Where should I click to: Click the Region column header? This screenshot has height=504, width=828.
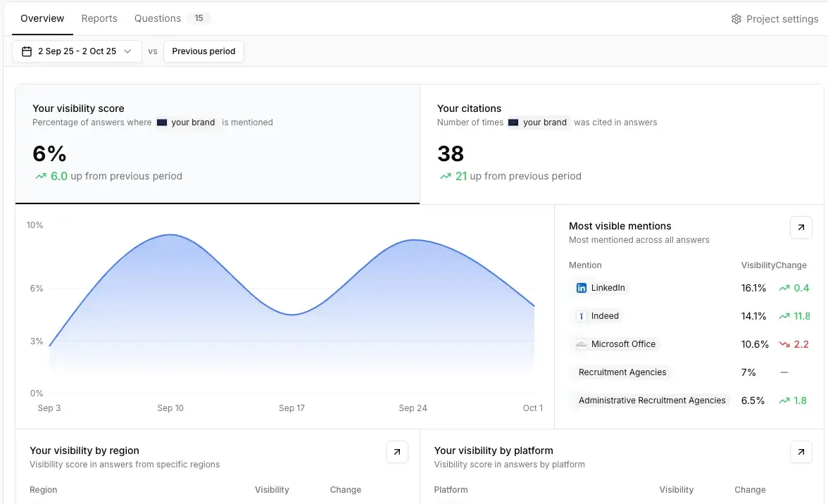point(44,490)
